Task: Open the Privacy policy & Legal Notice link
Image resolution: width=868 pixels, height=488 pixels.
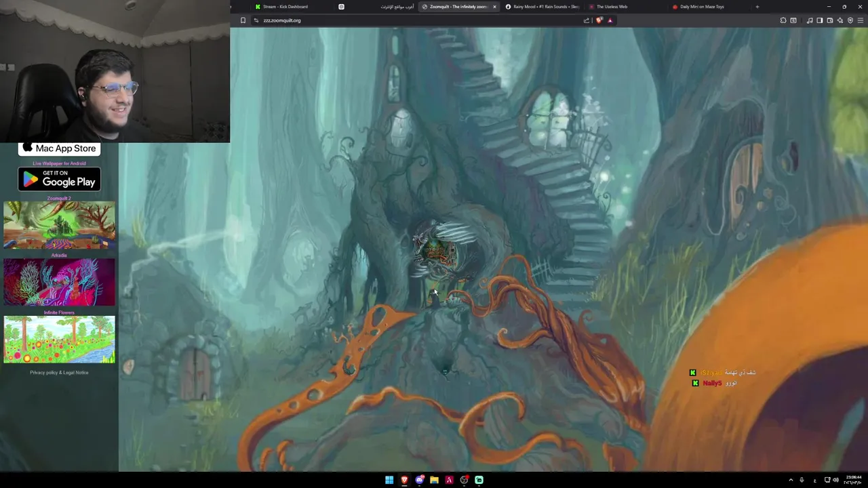Action: (59, 372)
